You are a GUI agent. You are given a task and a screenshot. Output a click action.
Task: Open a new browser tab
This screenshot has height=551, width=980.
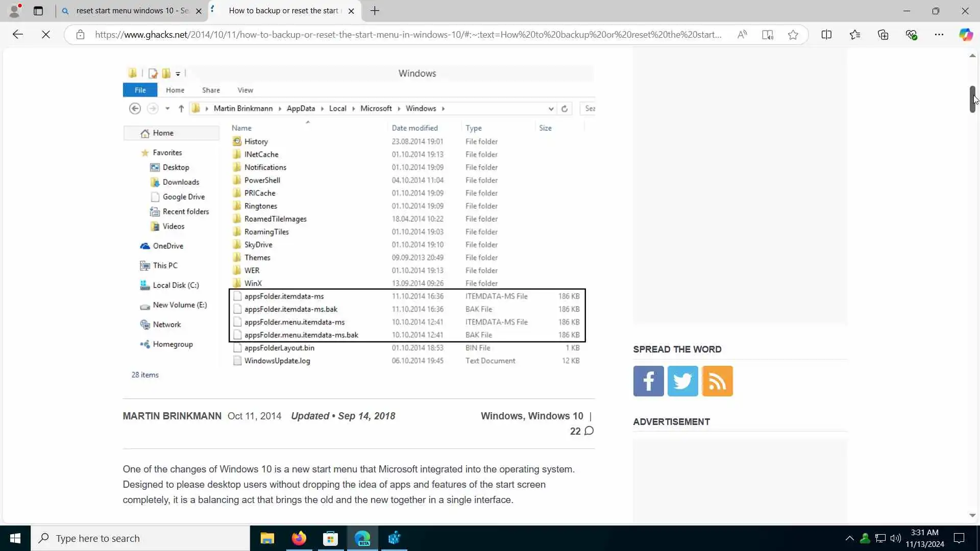pos(375,11)
